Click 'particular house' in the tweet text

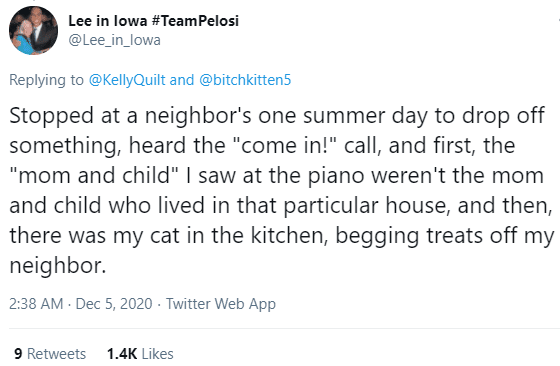pos(366,206)
